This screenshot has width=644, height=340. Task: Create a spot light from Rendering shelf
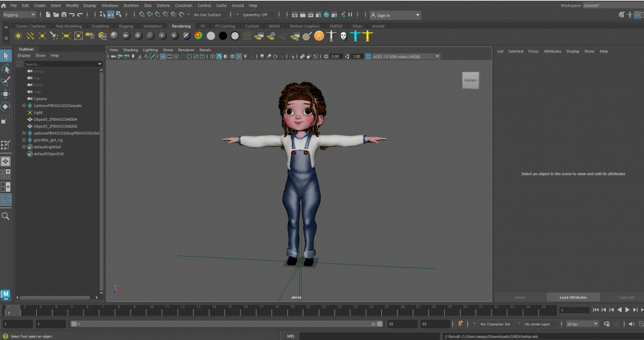tap(54, 36)
